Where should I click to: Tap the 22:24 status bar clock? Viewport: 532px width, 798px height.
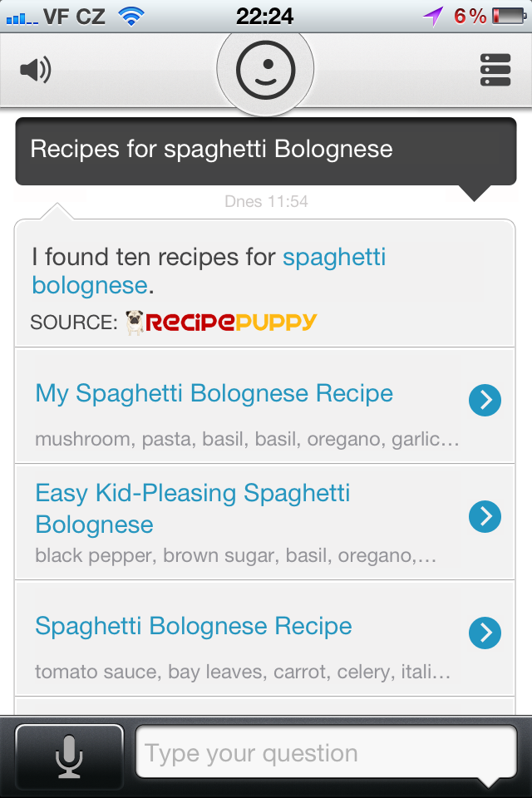(x=264, y=15)
